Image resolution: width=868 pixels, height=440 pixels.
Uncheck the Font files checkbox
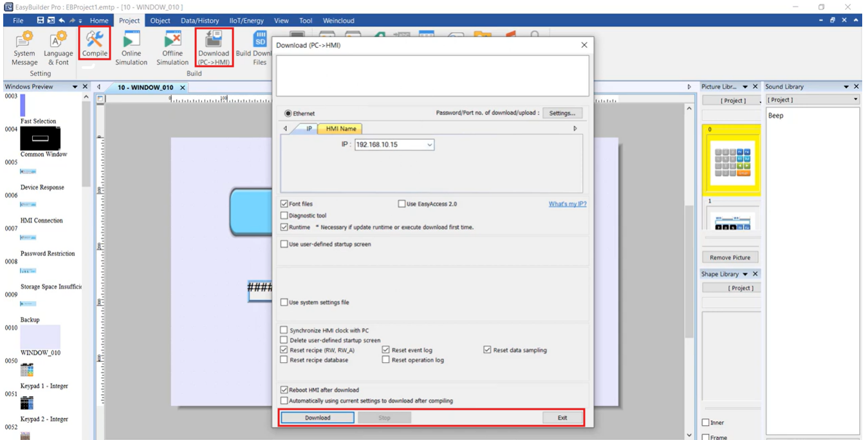pyautogui.click(x=284, y=204)
